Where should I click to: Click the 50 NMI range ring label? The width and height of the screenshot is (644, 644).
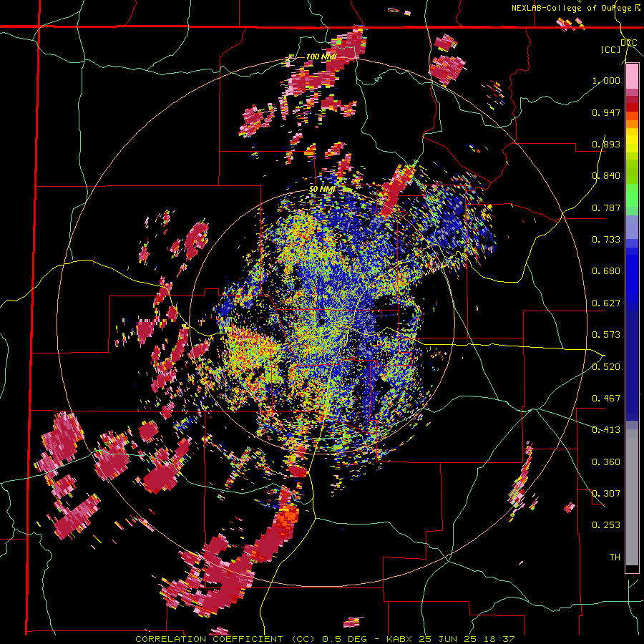point(322,190)
